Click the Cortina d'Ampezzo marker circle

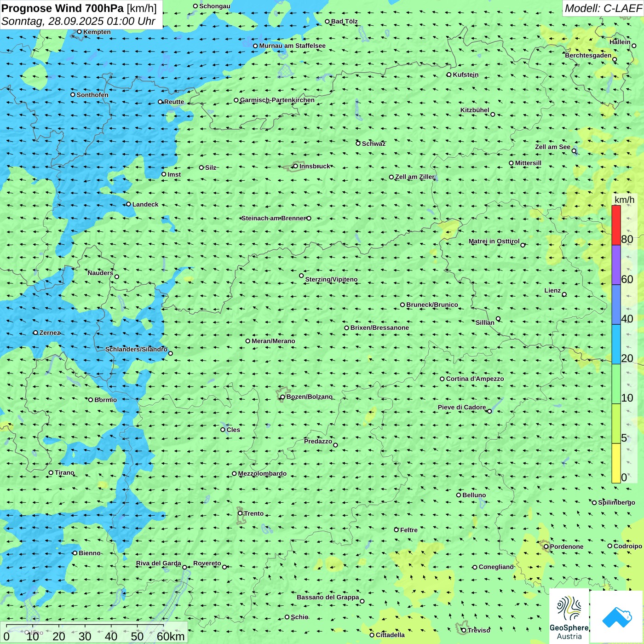coord(442,379)
